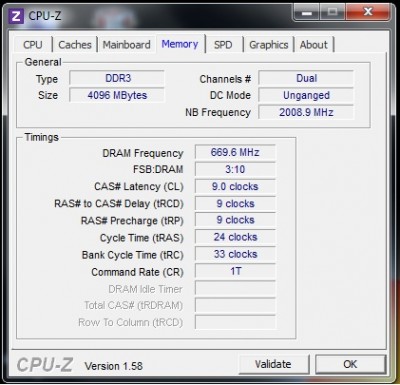Screen dimensions: 400x385
Task: Click the DC Mode field showing Unganged
Action: pos(306,95)
